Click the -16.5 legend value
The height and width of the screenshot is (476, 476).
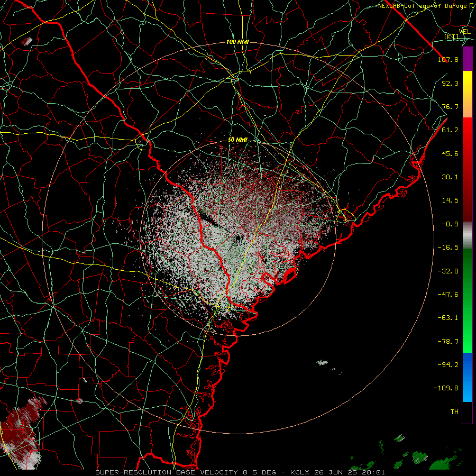pos(448,248)
